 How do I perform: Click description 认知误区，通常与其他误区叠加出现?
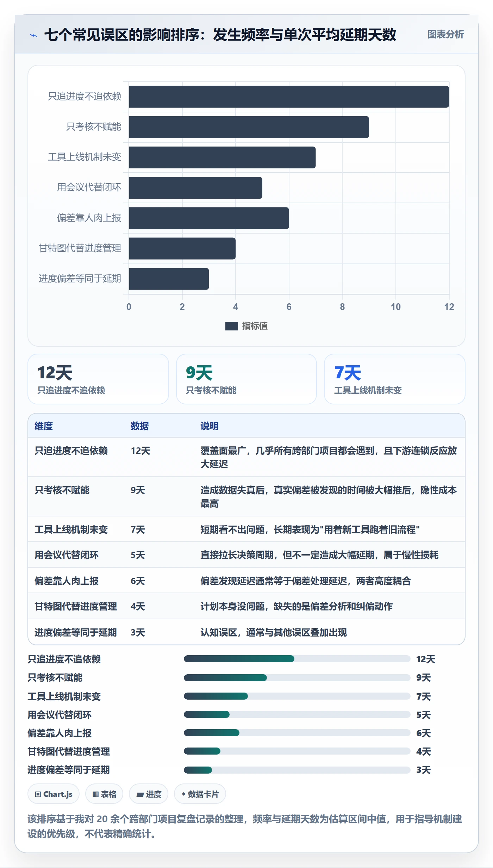(x=274, y=632)
